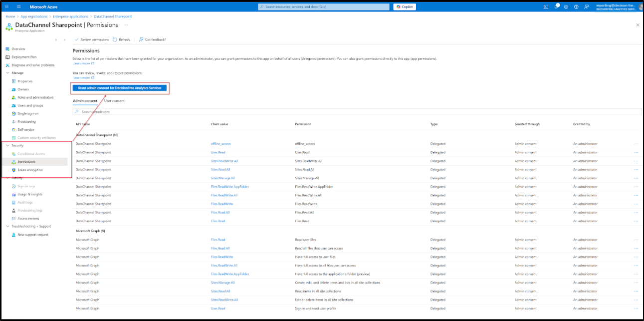
Task: Select Token encryption under Security
Action: pyautogui.click(x=30, y=170)
